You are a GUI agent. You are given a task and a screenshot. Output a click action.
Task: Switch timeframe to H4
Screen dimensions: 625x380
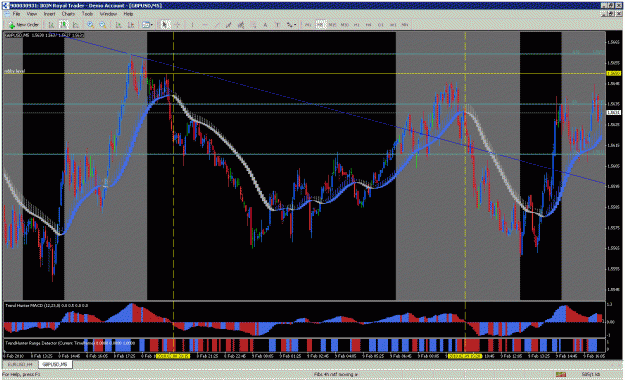tap(368, 25)
